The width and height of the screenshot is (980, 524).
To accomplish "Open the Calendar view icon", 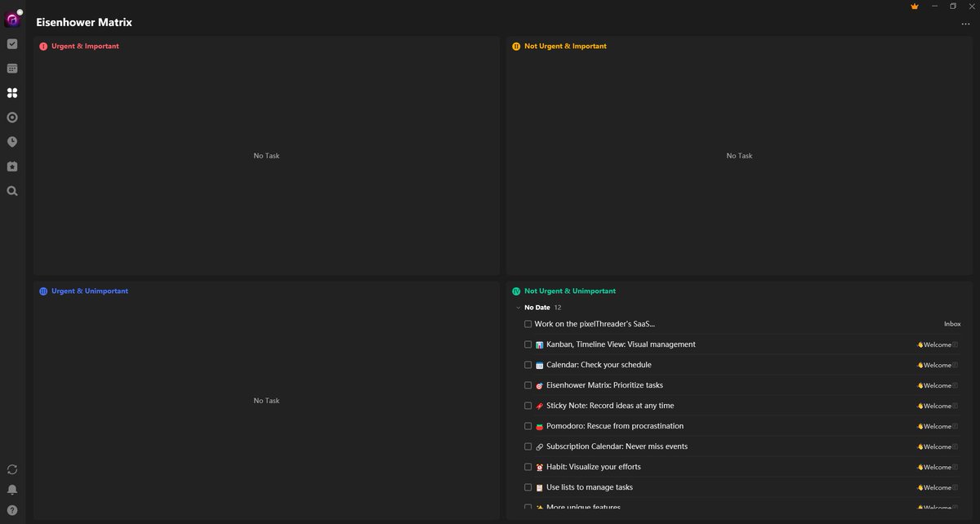I will click(11, 69).
